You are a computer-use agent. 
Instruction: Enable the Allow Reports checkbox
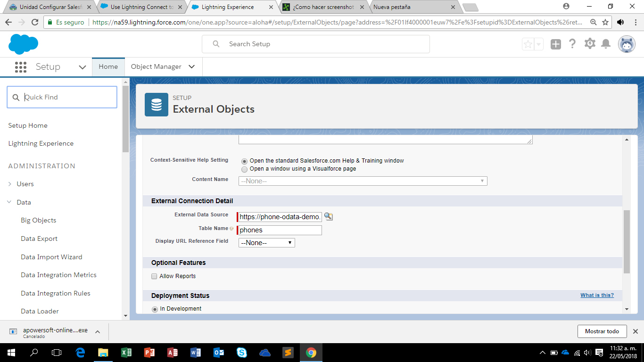pos(154,276)
